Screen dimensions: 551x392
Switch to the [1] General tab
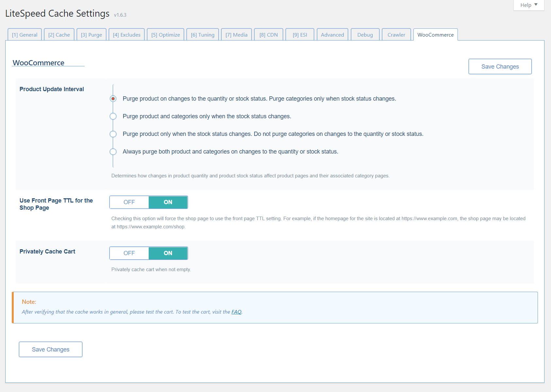coord(25,35)
